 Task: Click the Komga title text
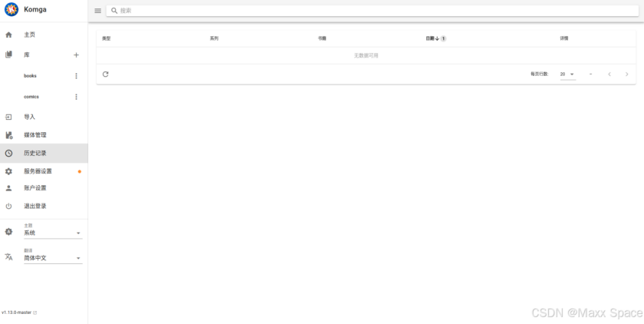coord(35,9)
